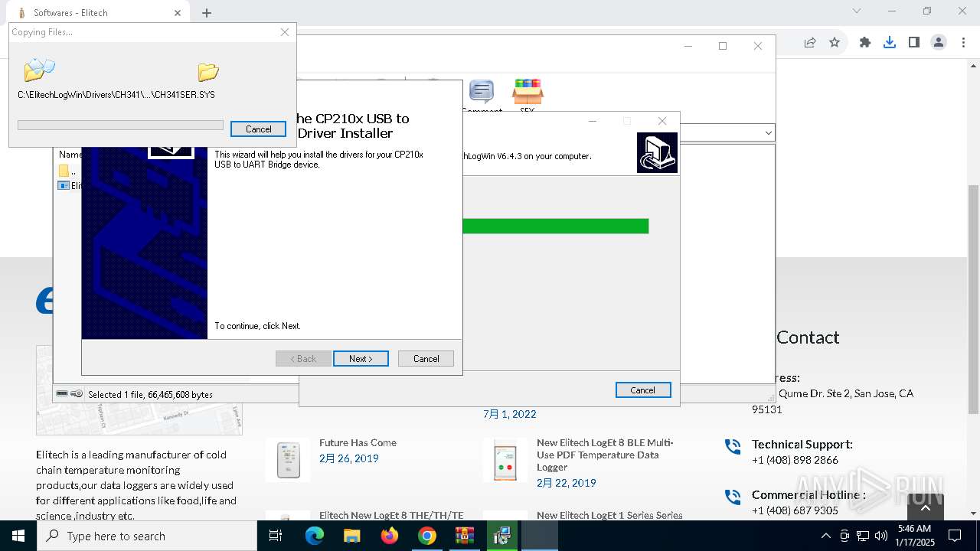Open Chrome downloads icon
Image resolution: width=980 pixels, height=551 pixels.
click(x=890, y=43)
